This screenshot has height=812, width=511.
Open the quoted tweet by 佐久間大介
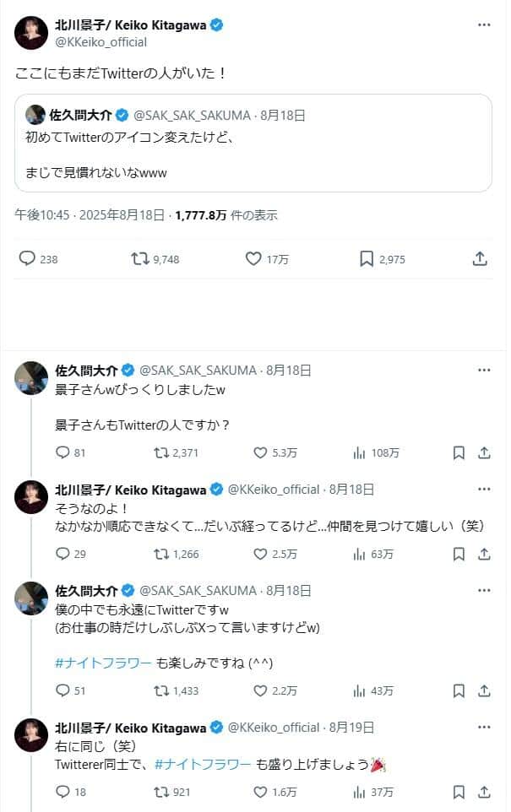coord(253,142)
